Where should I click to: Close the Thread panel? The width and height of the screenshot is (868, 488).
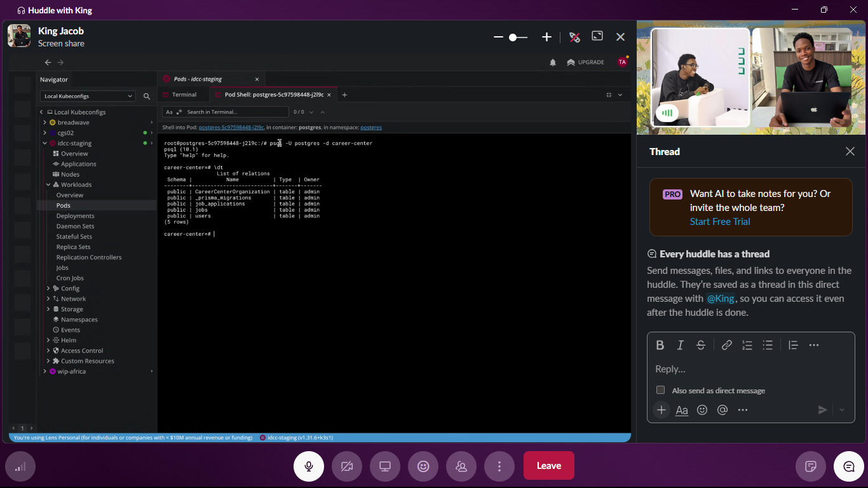(850, 151)
